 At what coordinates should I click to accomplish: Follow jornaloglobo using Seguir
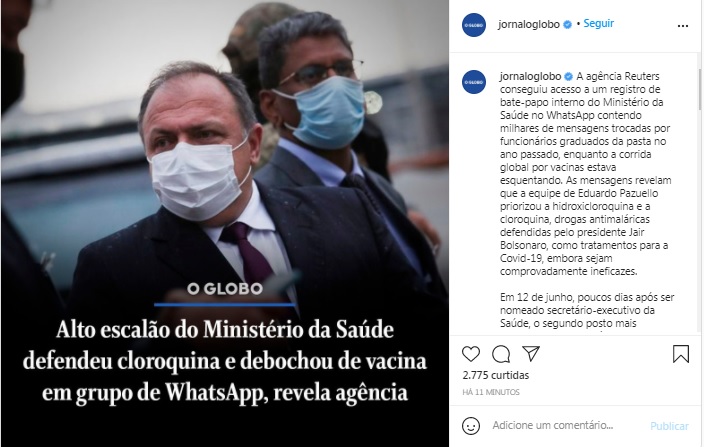click(x=598, y=23)
